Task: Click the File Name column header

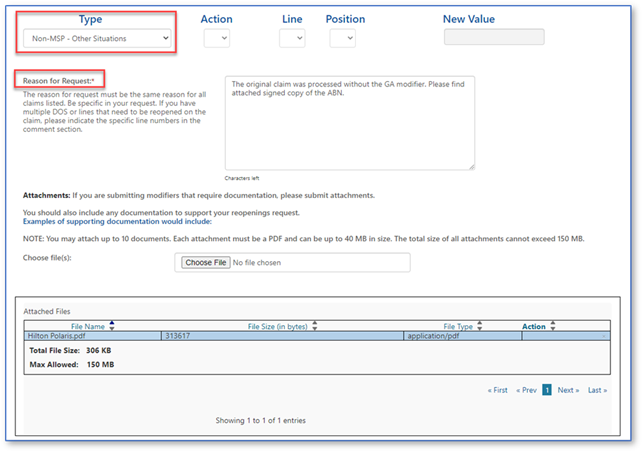Action: (87, 326)
